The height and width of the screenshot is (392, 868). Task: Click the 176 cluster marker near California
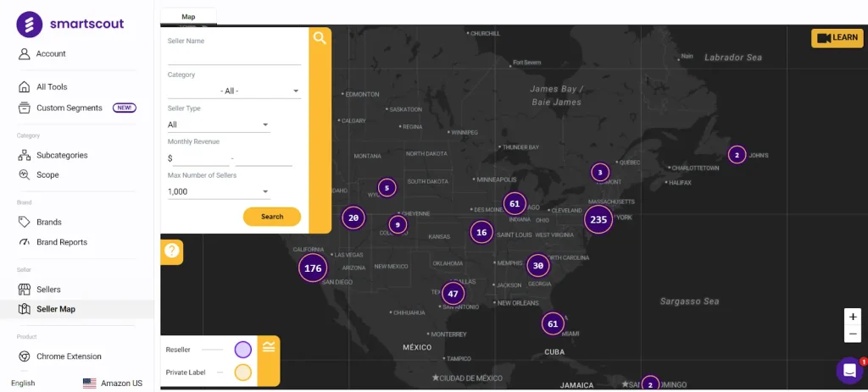coord(313,268)
